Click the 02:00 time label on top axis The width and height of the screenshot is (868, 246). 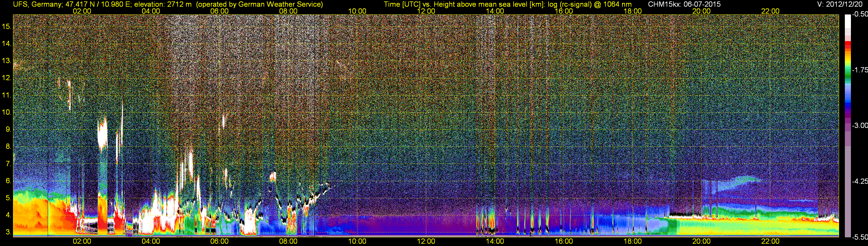click(82, 11)
